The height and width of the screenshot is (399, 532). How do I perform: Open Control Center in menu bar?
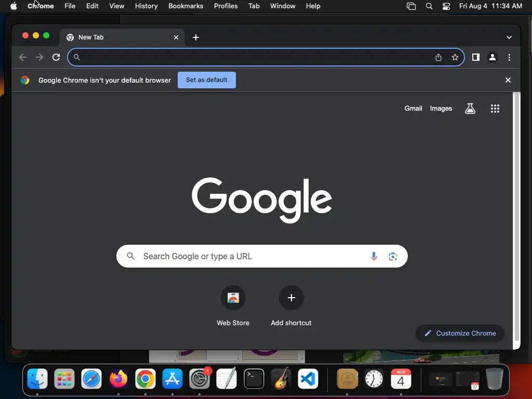click(446, 6)
